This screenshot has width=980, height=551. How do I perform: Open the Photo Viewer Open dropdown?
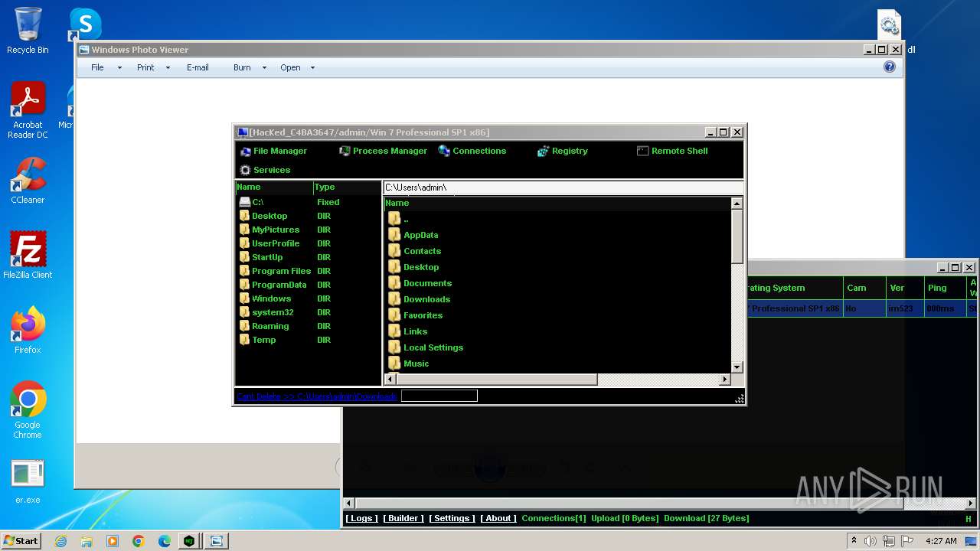pos(298,67)
